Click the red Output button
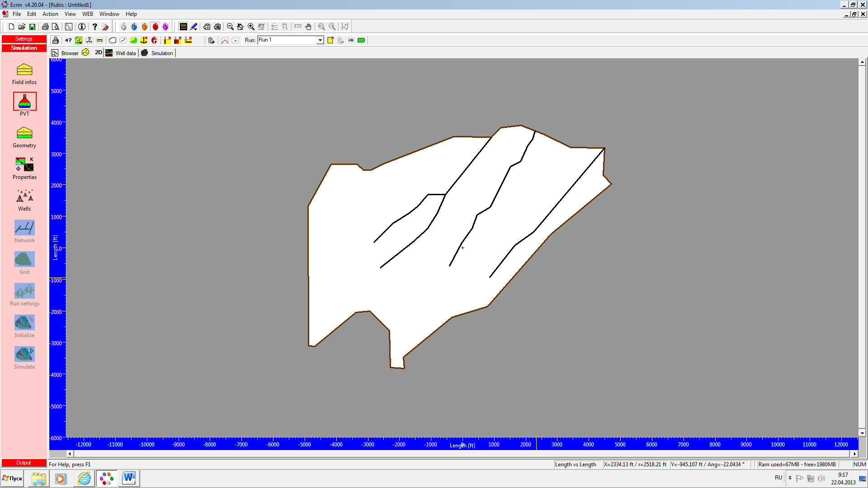 (x=24, y=463)
